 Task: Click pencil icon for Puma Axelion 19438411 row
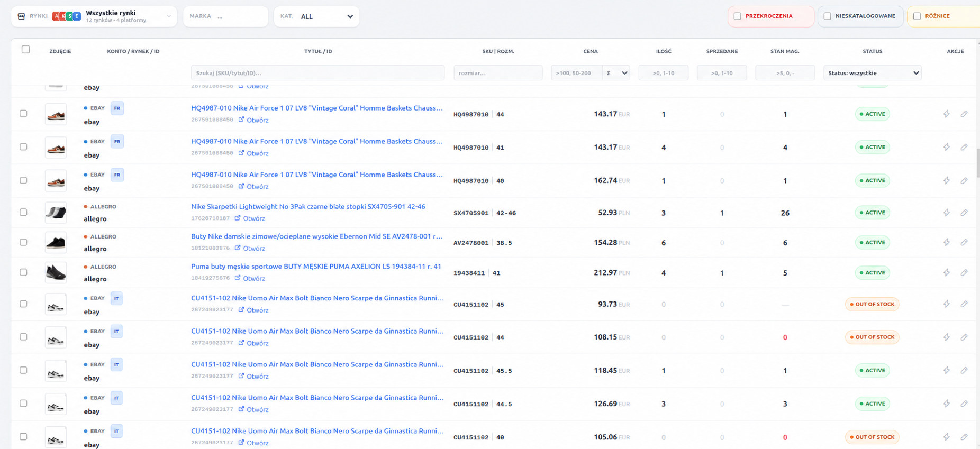(x=964, y=272)
